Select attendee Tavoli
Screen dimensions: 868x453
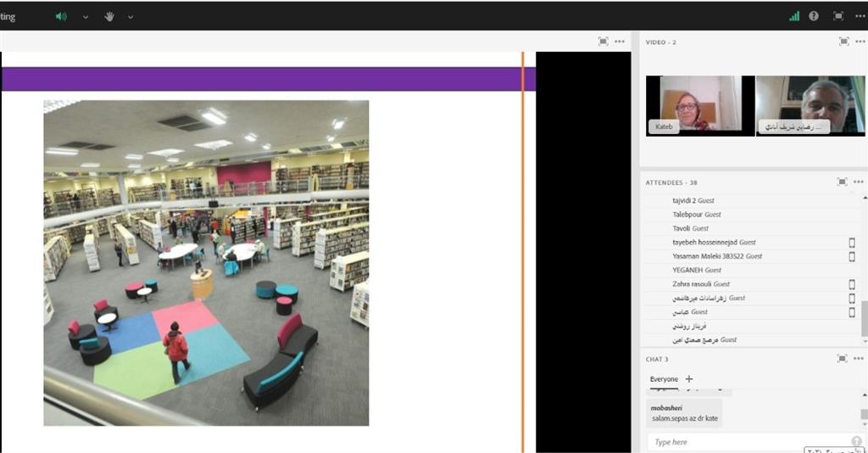(690, 228)
